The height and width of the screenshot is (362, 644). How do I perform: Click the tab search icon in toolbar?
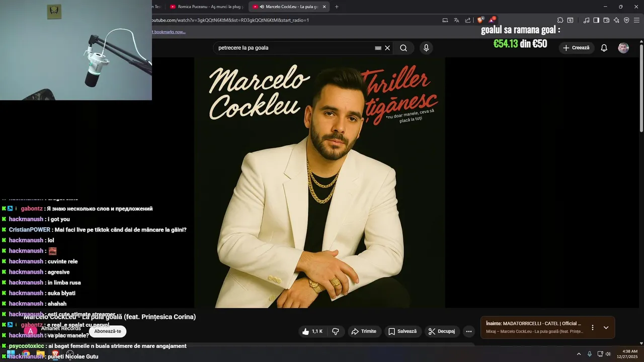[x=570, y=20]
